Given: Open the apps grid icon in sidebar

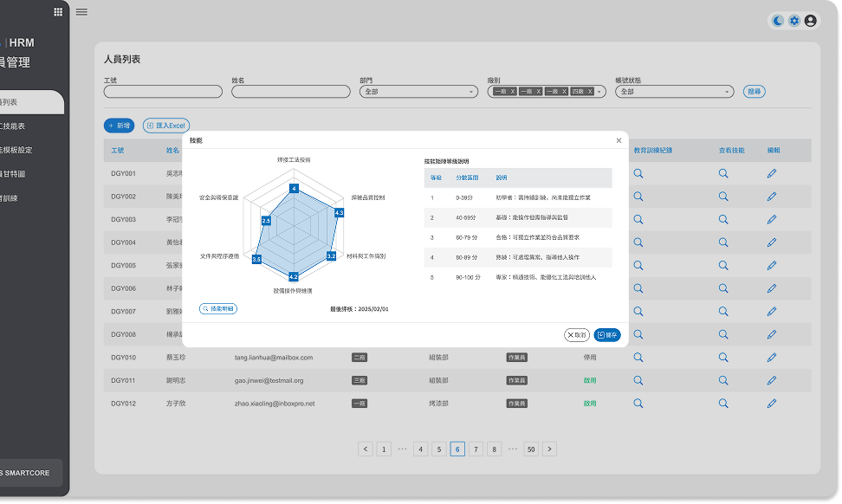Looking at the screenshot, I should click(58, 12).
